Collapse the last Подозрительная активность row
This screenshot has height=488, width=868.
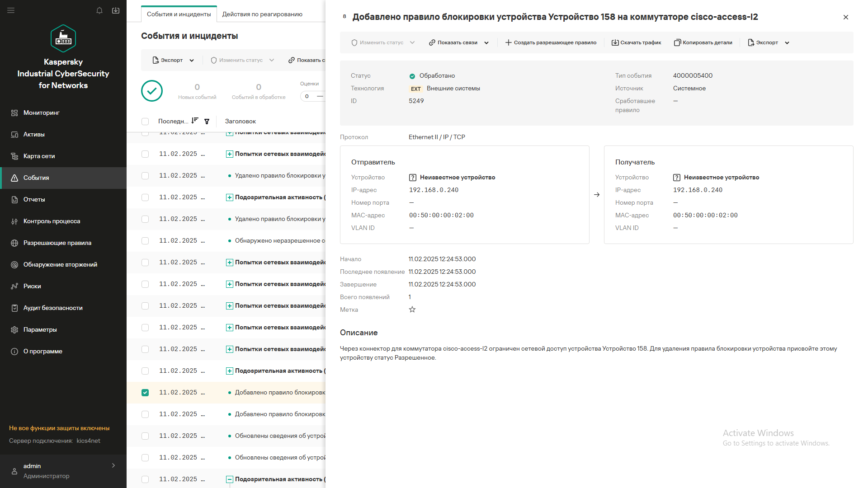coord(230,479)
